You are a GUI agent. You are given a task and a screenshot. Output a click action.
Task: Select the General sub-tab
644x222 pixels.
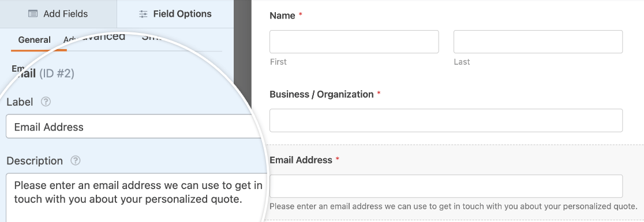(x=35, y=40)
